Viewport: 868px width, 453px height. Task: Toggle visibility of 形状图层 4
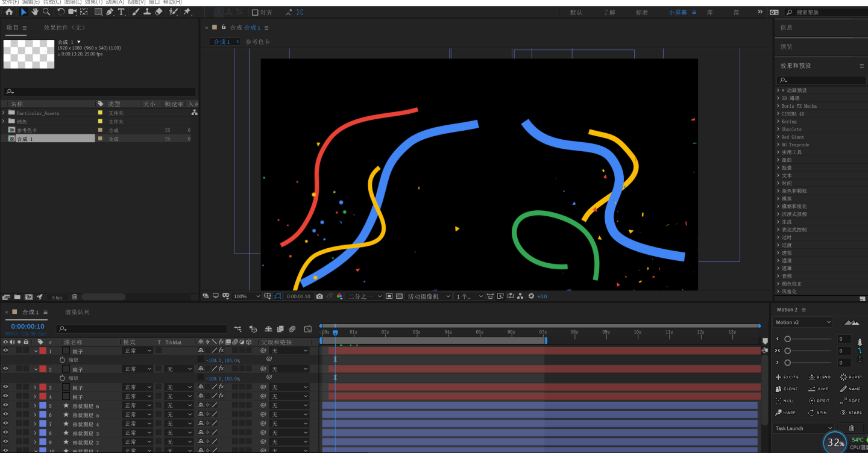click(x=5, y=423)
